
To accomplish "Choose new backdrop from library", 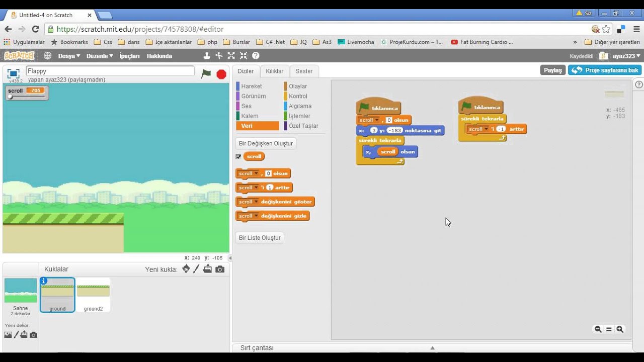I will [x=8, y=335].
